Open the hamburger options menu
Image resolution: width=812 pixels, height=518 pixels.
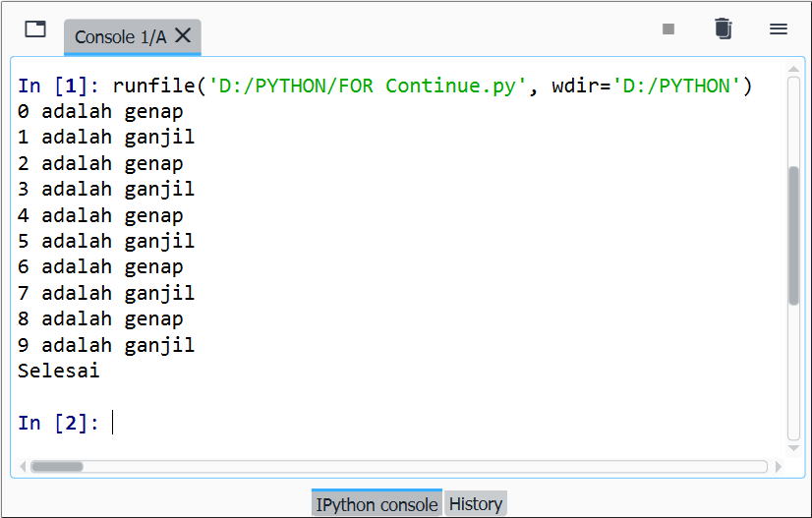779,29
